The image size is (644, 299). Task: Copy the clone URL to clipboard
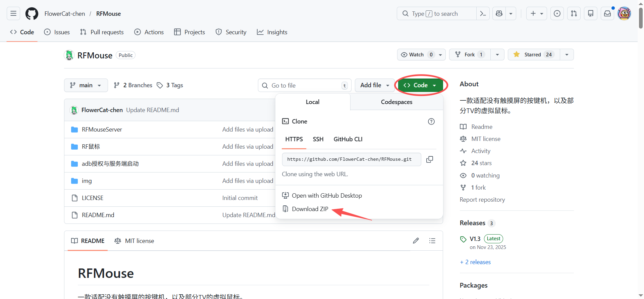tap(430, 159)
